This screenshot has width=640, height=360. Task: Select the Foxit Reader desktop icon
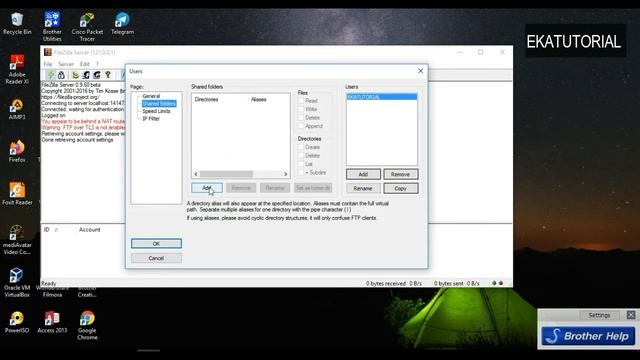[x=17, y=194]
